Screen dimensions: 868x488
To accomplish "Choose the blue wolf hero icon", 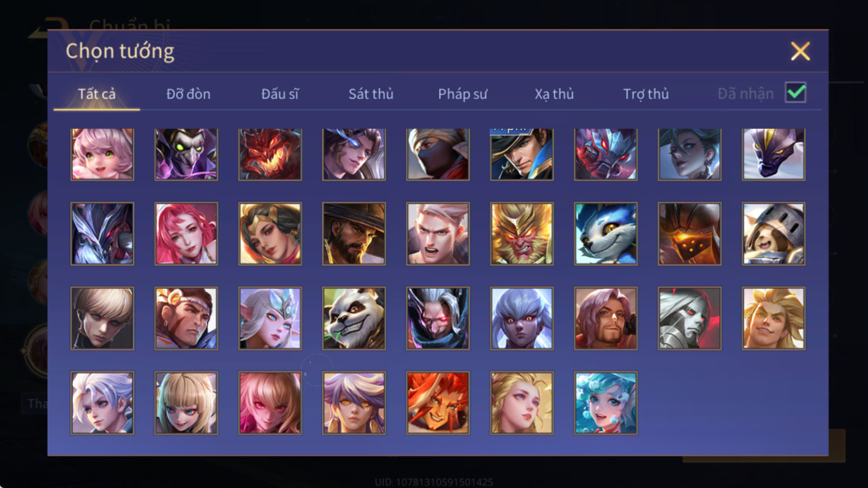I will pos(606,234).
